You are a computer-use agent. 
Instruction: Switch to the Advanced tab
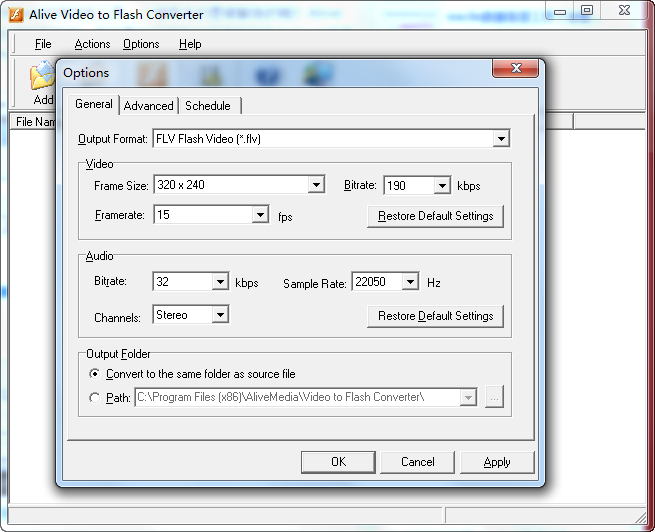[149, 106]
